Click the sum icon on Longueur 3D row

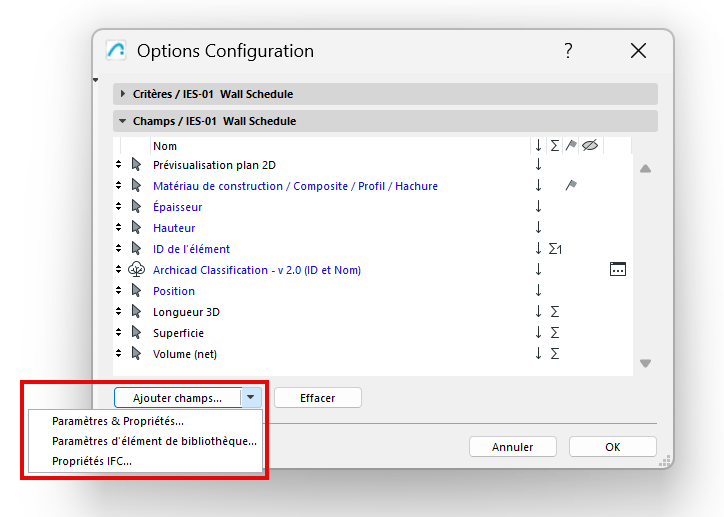click(x=554, y=312)
